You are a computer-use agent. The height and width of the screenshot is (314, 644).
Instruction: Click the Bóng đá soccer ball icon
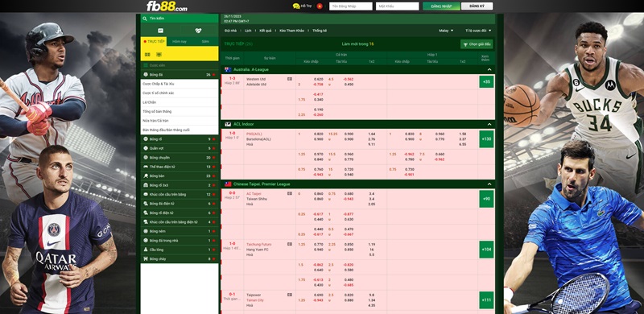pos(146,75)
